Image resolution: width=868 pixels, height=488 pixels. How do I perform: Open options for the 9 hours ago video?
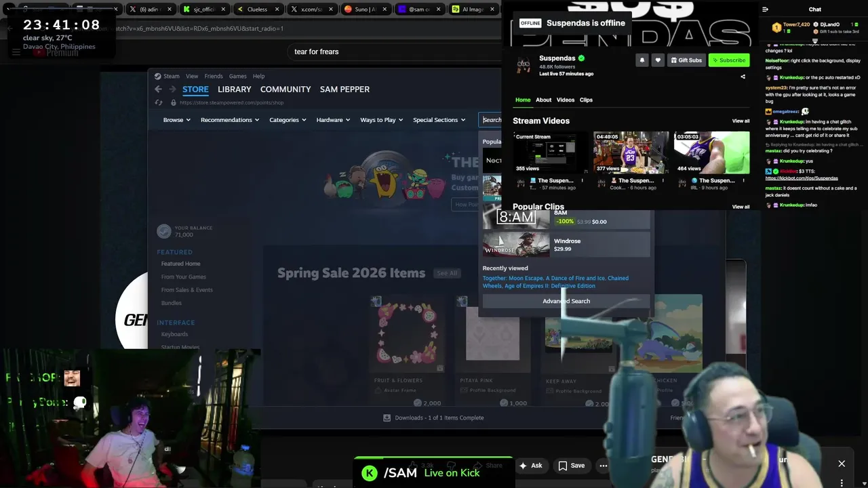[x=744, y=181]
